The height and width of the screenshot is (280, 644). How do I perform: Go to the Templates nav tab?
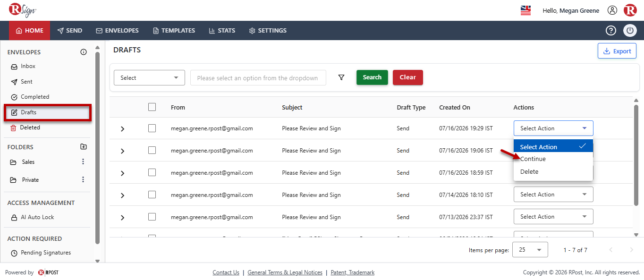(174, 31)
